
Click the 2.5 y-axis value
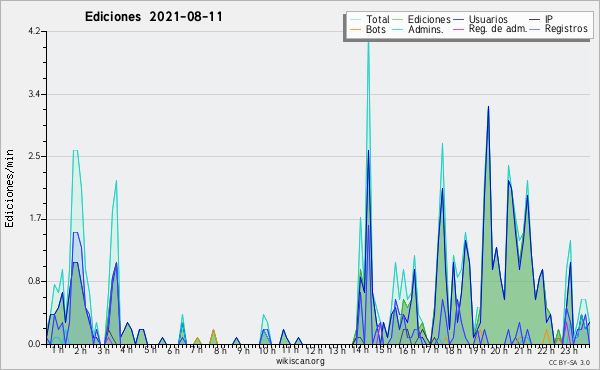pyautogui.click(x=34, y=156)
